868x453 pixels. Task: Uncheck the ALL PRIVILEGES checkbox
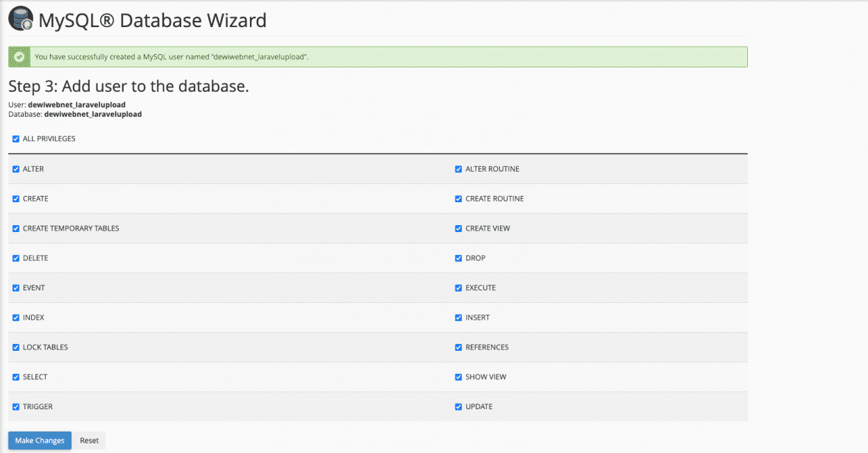(x=16, y=139)
